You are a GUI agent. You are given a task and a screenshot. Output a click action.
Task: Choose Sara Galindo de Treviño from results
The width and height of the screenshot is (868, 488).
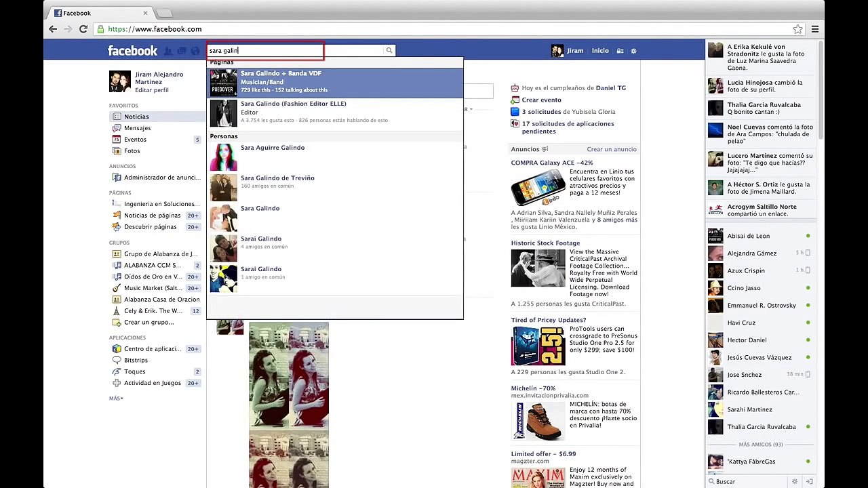coord(335,188)
